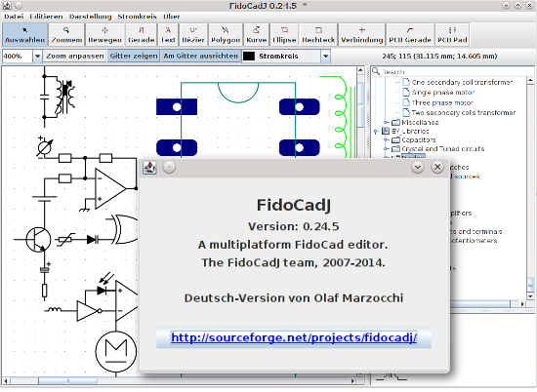Open the Über menu
Image resolution: width=537 pixels, height=392 pixels.
tap(171, 17)
